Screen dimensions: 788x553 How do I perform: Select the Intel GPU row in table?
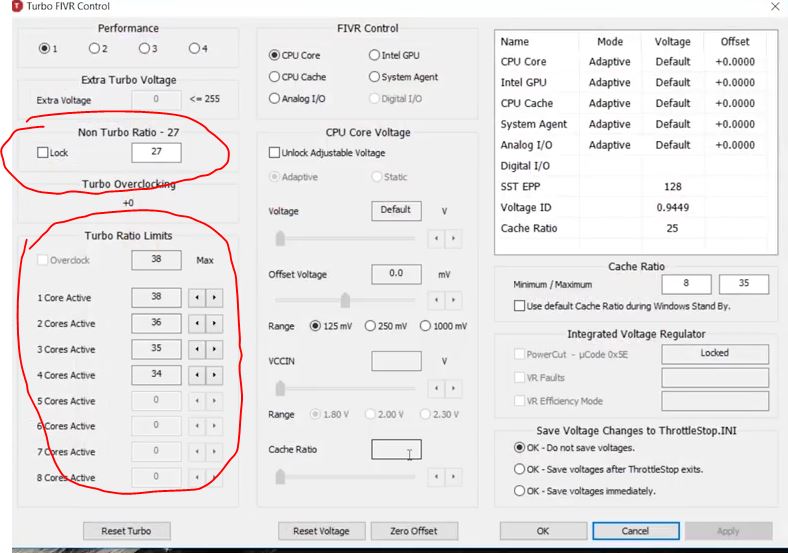click(630, 82)
